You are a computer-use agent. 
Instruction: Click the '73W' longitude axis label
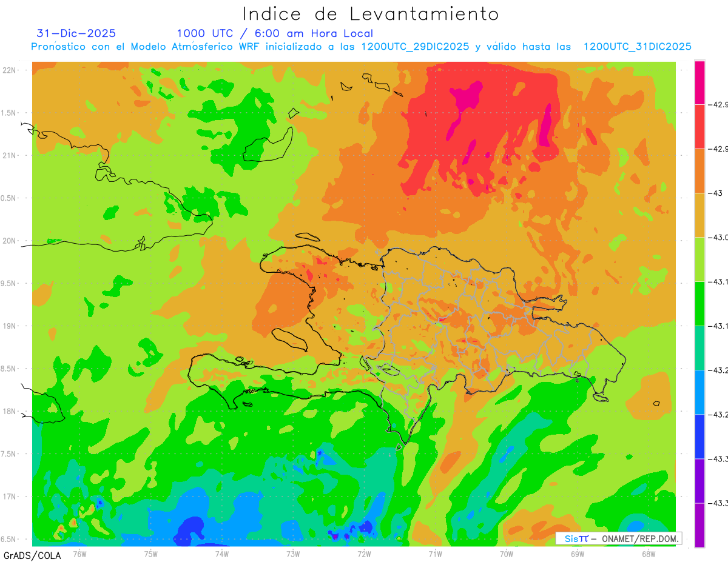tap(293, 554)
